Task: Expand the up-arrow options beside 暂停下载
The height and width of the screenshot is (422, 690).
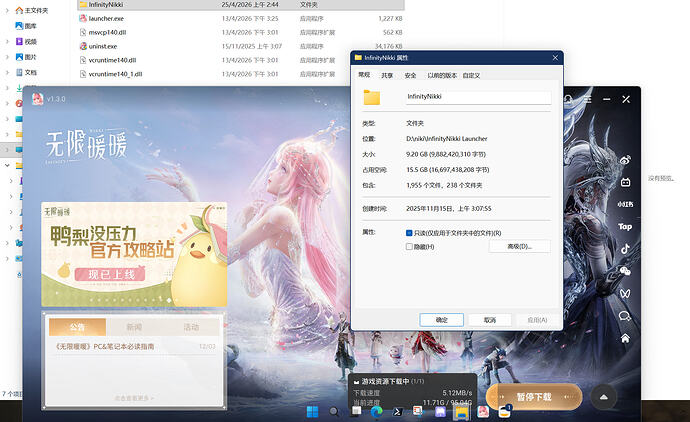Action: (x=604, y=397)
